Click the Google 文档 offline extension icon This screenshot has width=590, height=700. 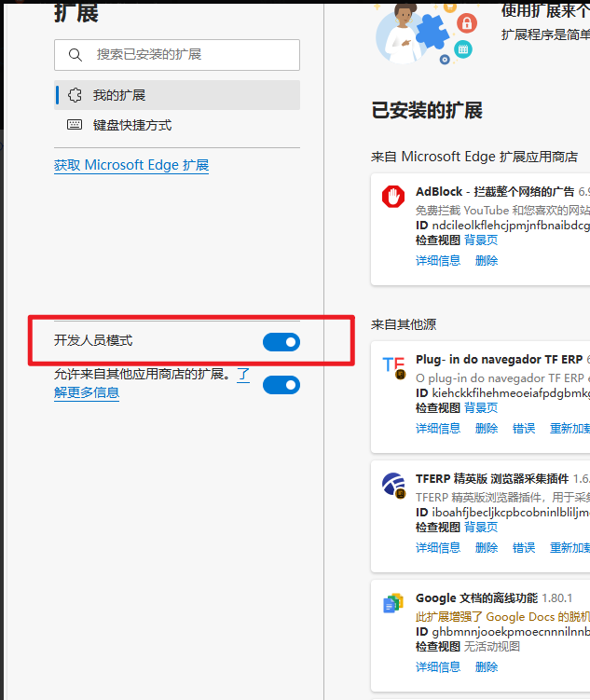393,603
